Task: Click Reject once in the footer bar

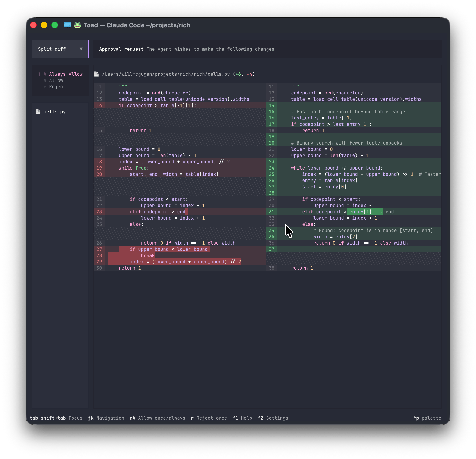Action: pos(209,418)
